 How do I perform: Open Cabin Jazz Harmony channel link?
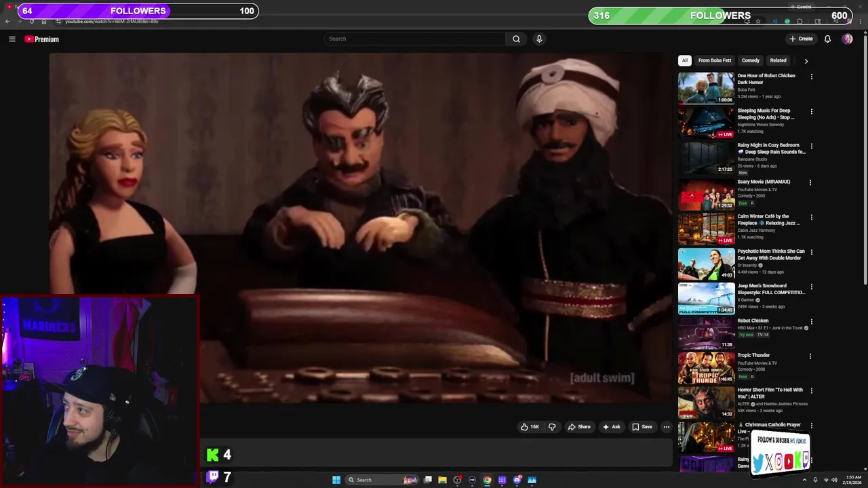coord(757,230)
